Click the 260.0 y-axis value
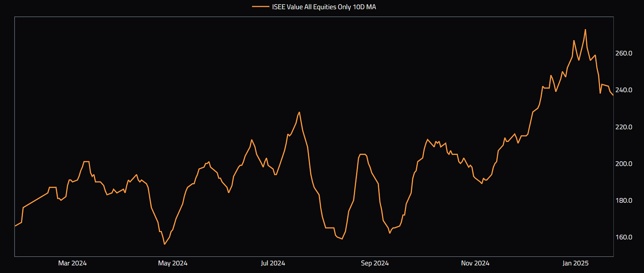The image size is (644, 273). (625, 53)
